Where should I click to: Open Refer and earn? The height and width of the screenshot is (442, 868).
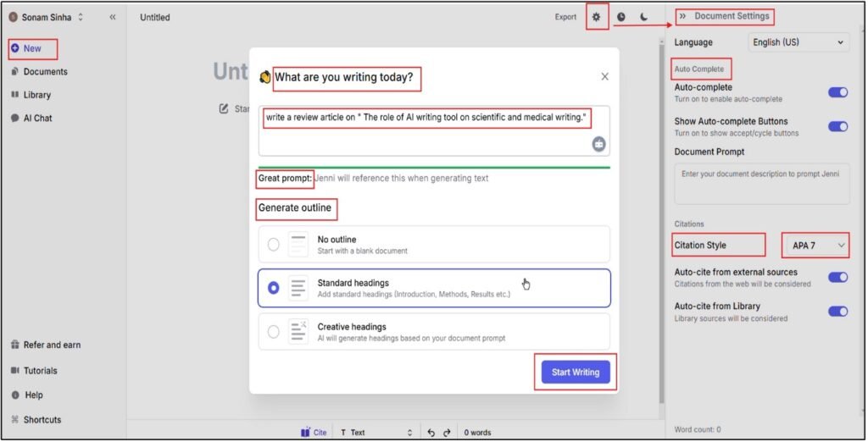pos(46,345)
